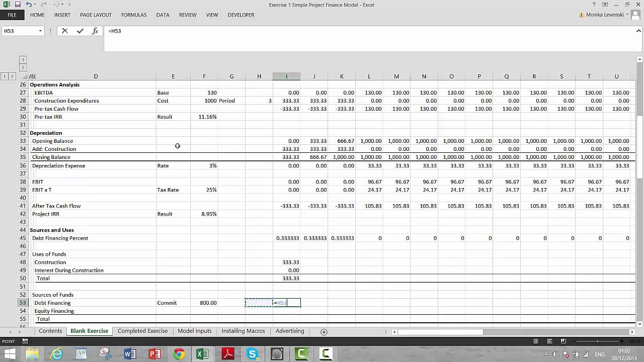This screenshot has width=644, height=362.
Task: Undo the last action
Action: 29,5
